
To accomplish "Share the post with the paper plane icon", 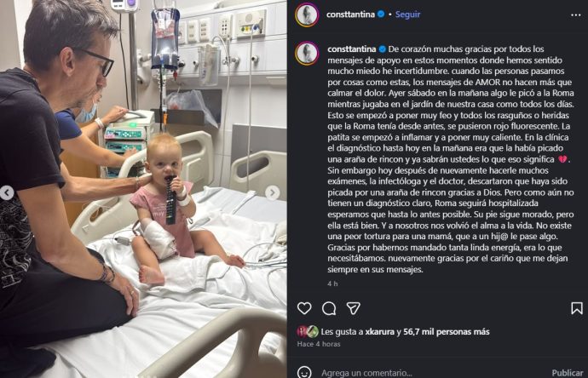I will tap(354, 308).
